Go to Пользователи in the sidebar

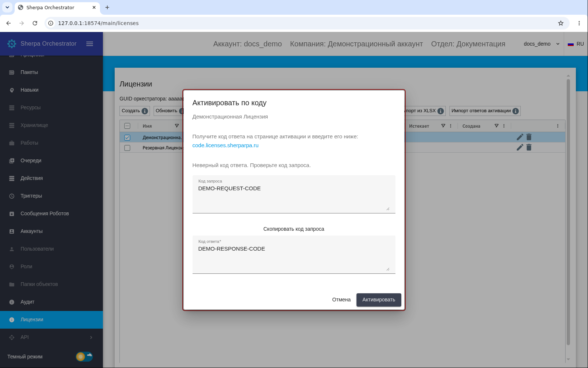click(51, 249)
